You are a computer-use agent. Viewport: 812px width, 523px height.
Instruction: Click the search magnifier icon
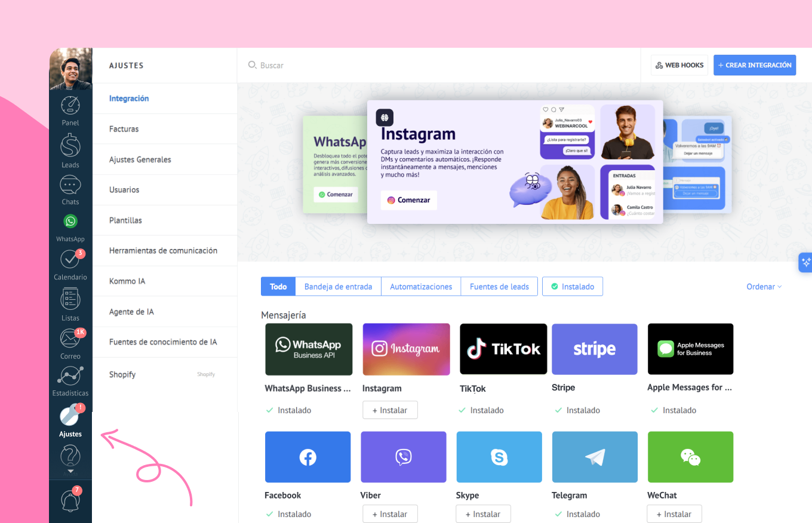pyautogui.click(x=253, y=65)
